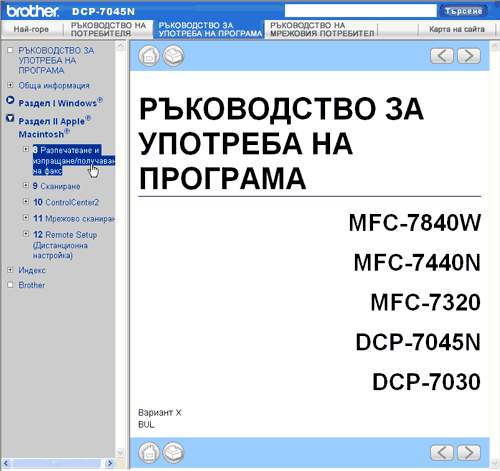Open the Обща информация link

[54, 86]
